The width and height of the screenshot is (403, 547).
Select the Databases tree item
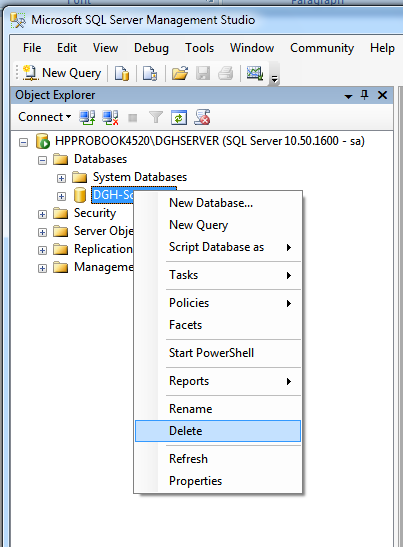pos(100,159)
